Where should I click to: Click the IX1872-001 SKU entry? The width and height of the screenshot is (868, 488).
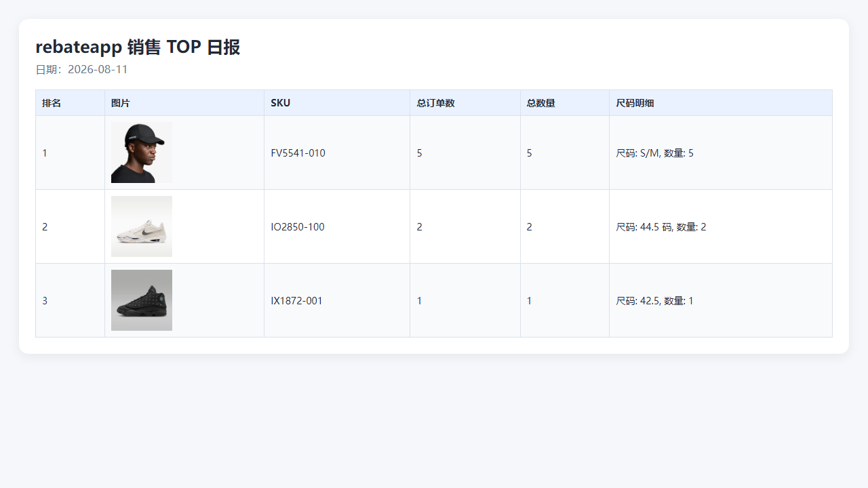[296, 301]
